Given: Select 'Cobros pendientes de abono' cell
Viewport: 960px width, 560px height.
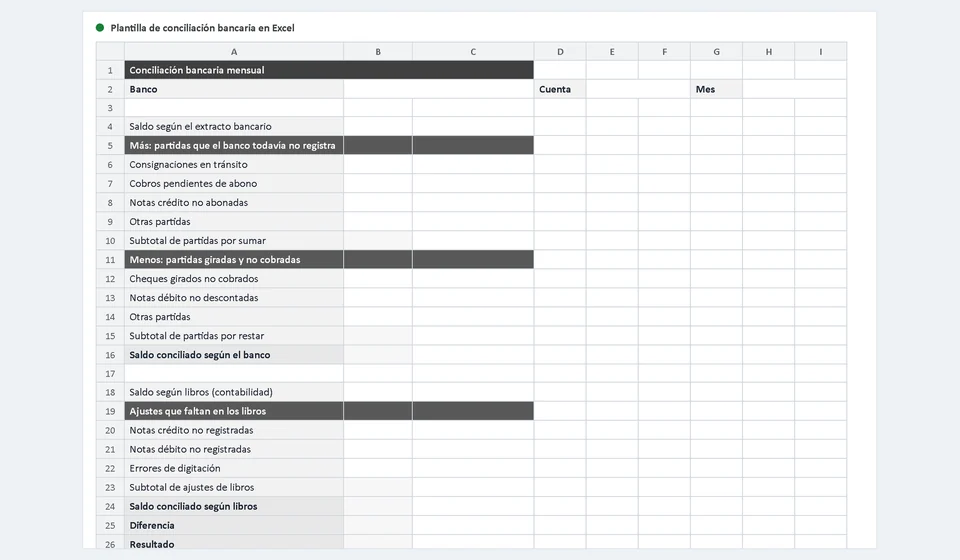Looking at the screenshot, I should 234,184.
